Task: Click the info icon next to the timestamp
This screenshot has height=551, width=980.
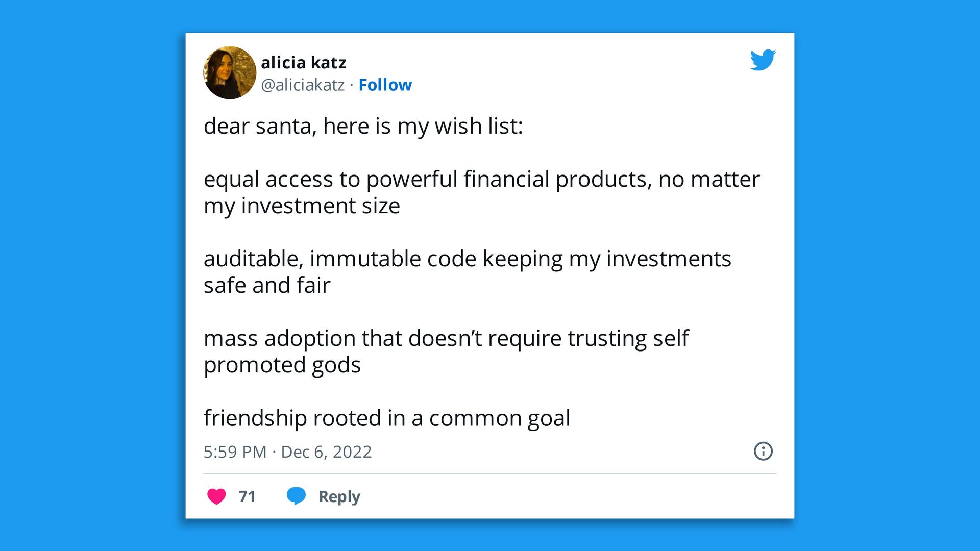Action: coord(763,451)
